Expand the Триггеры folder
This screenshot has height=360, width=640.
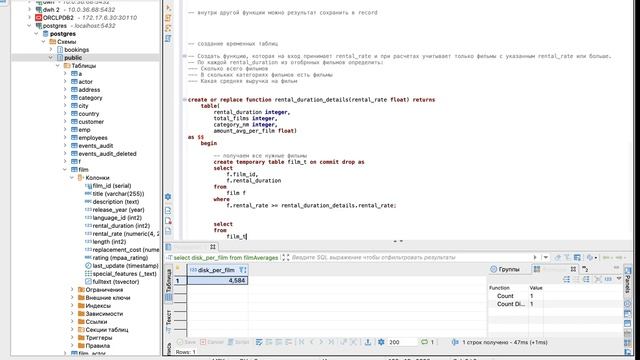(x=72, y=338)
